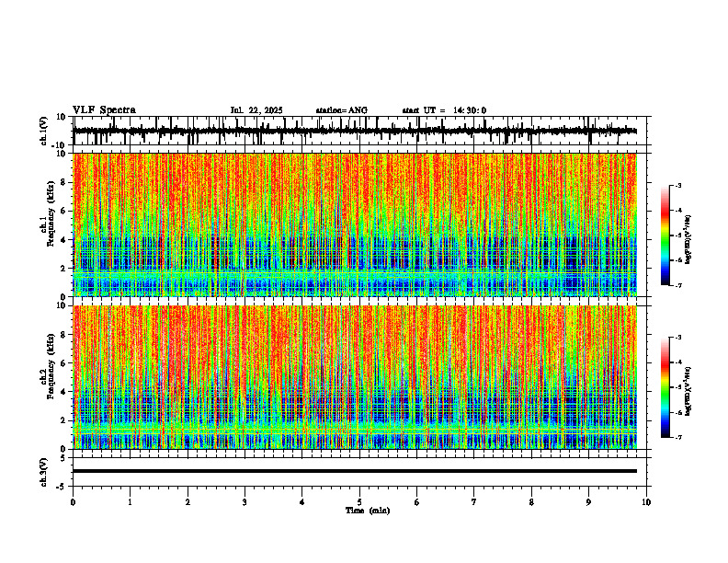Click the ch.3(V) axis label
The image size is (728, 563).
[44, 472]
